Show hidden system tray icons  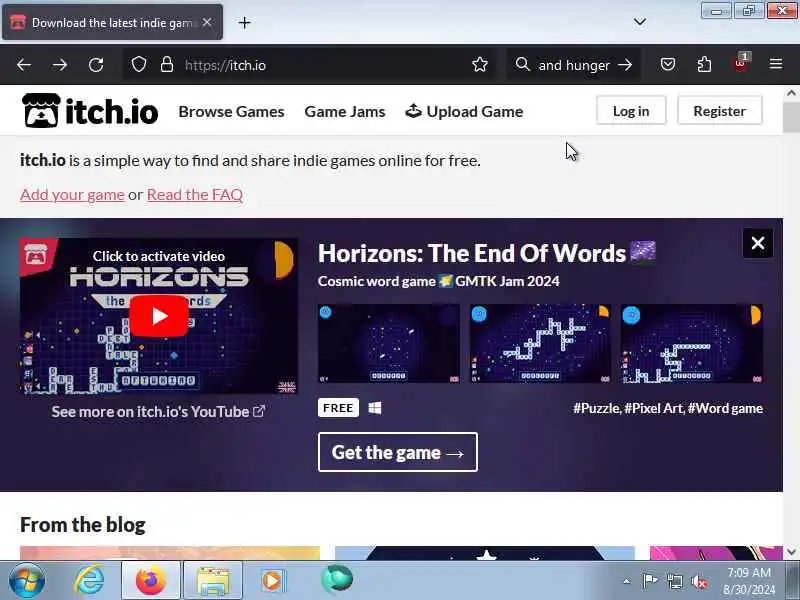(627, 581)
